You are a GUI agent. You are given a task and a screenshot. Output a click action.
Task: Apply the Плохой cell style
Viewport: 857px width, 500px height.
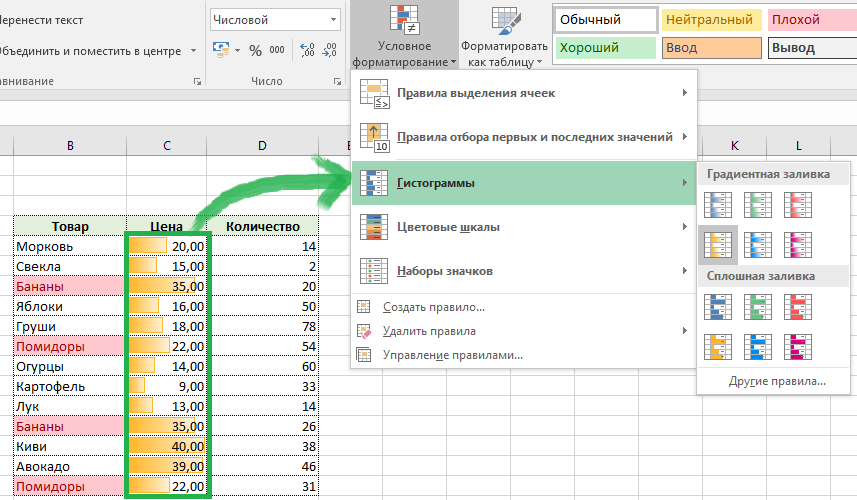(x=812, y=20)
